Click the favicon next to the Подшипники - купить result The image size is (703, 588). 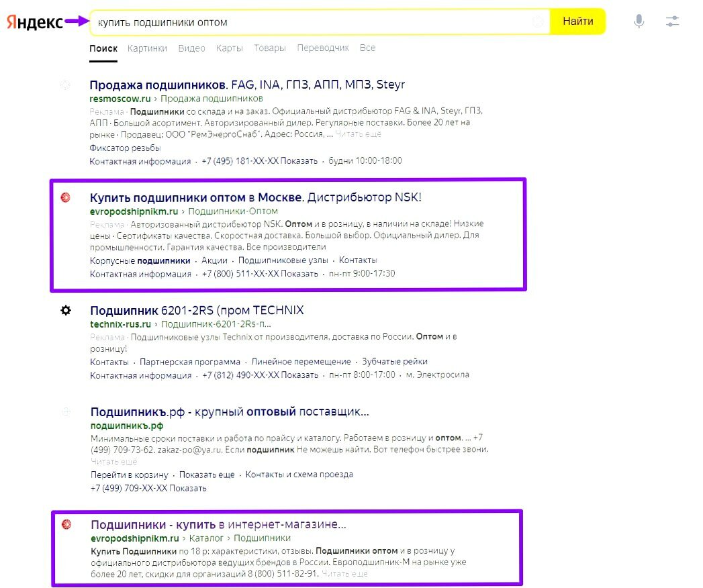click(x=66, y=524)
